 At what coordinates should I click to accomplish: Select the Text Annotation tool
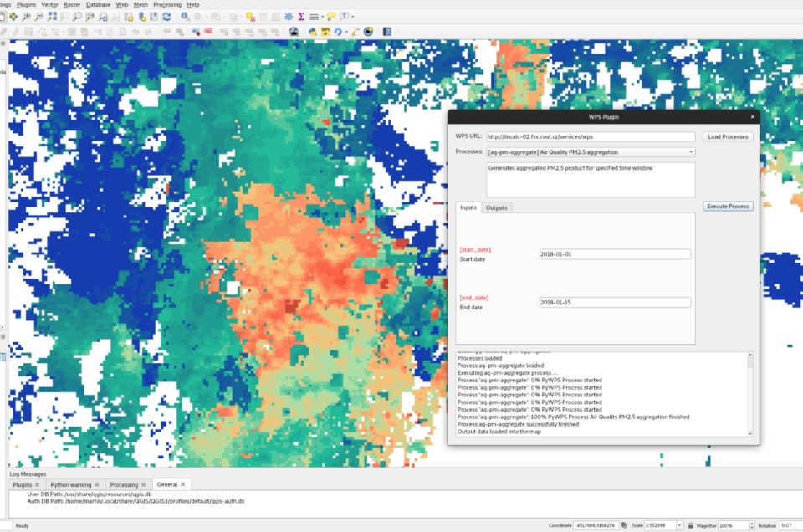[344, 17]
